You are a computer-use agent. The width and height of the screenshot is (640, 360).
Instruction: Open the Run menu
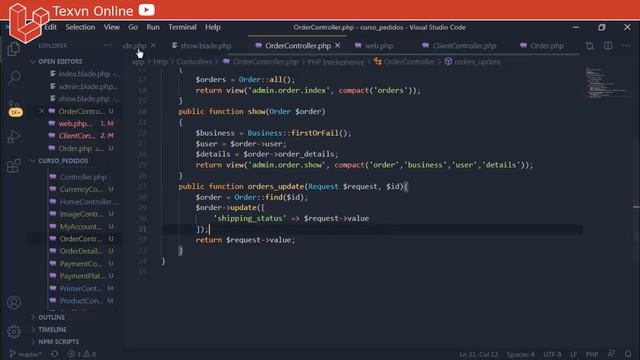point(153,27)
